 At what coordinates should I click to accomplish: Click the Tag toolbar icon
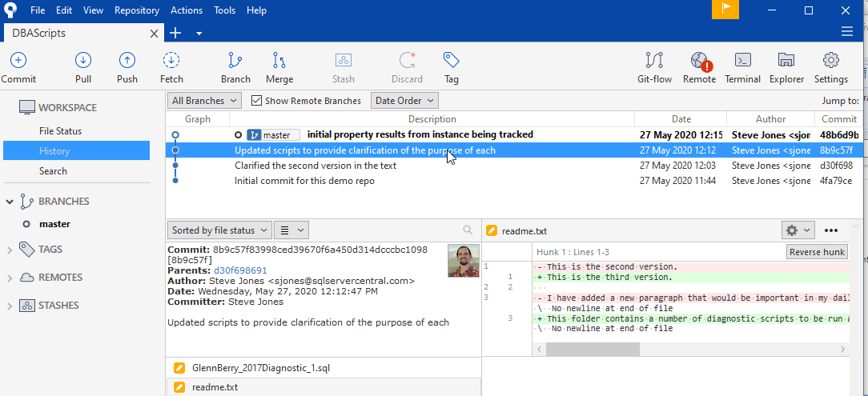click(452, 61)
